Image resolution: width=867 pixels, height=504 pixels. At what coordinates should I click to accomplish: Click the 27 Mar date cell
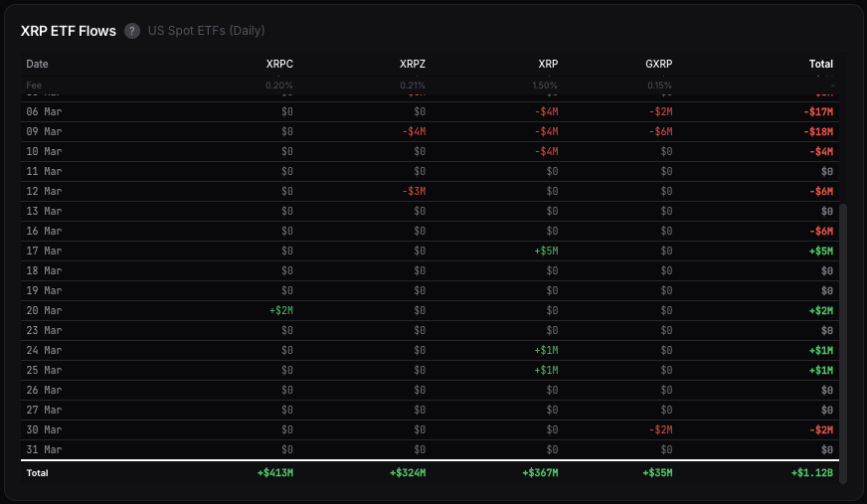[x=44, y=410]
